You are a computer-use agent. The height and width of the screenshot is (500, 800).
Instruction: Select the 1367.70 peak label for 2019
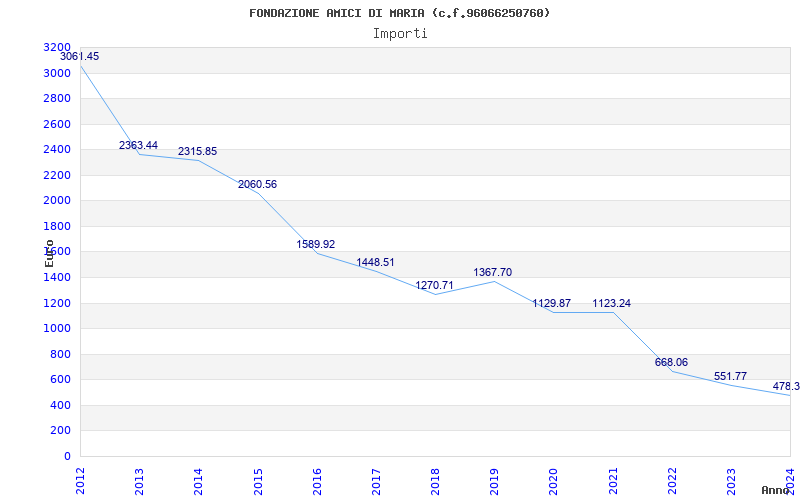pos(492,272)
